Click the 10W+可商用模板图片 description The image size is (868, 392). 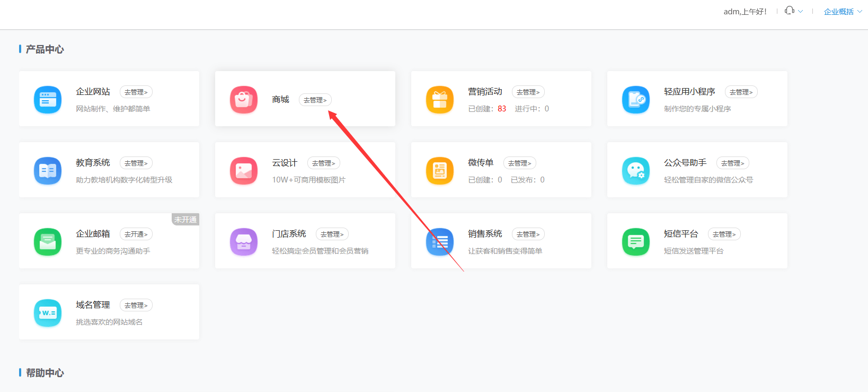308,180
